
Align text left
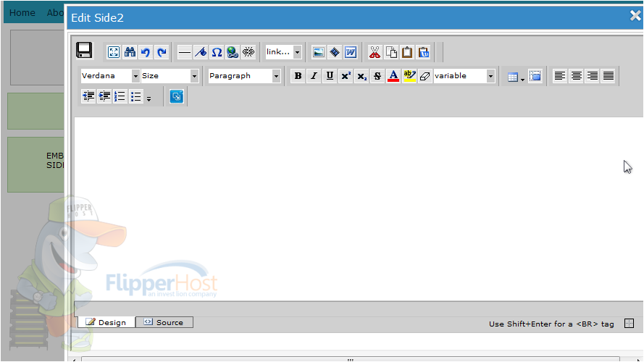click(x=559, y=76)
